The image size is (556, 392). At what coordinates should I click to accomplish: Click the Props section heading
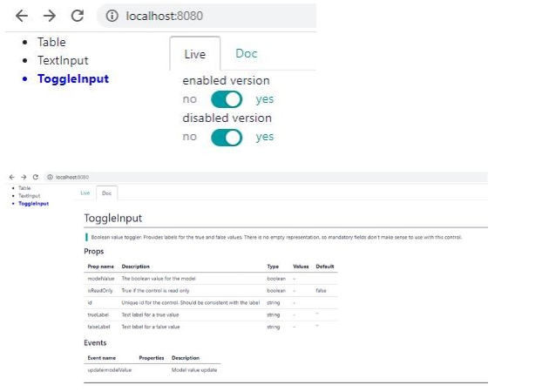[x=94, y=251]
